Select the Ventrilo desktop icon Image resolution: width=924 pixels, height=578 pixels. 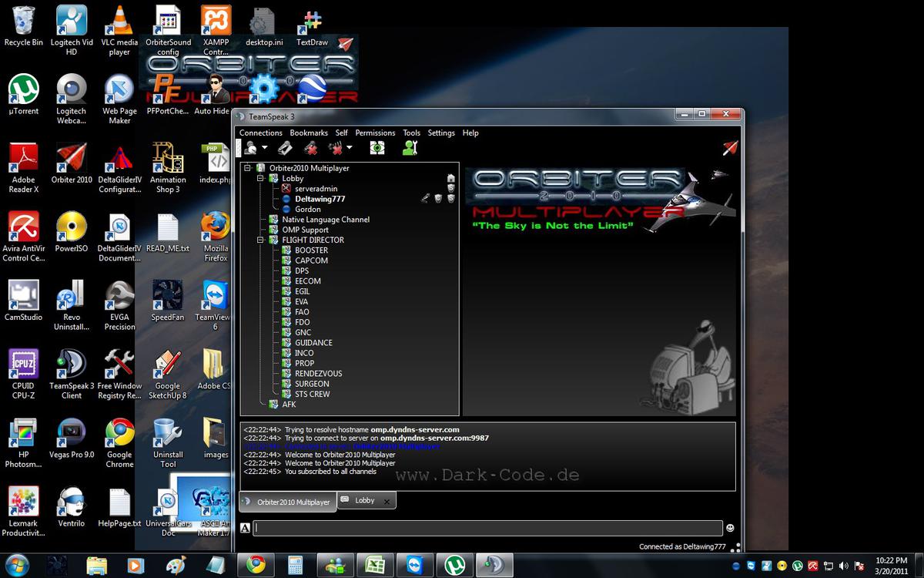pos(72,506)
